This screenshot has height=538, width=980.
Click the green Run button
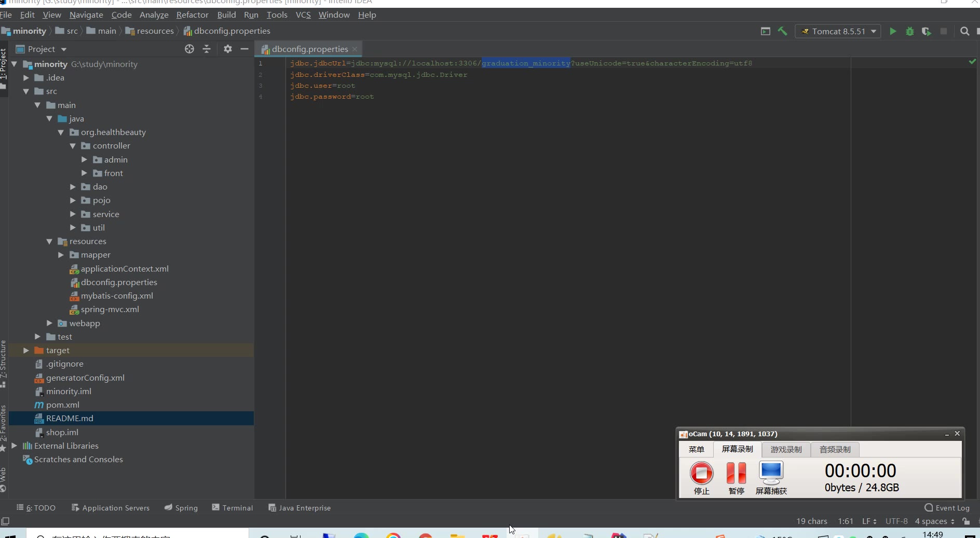pyautogui.click(x=893, y=31)
